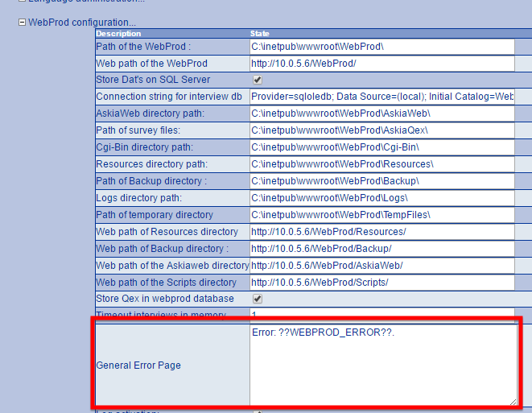This screenshot has height=413, width=532.
Task: Edit the Path of temporary directory field
Action: point(382,215)
